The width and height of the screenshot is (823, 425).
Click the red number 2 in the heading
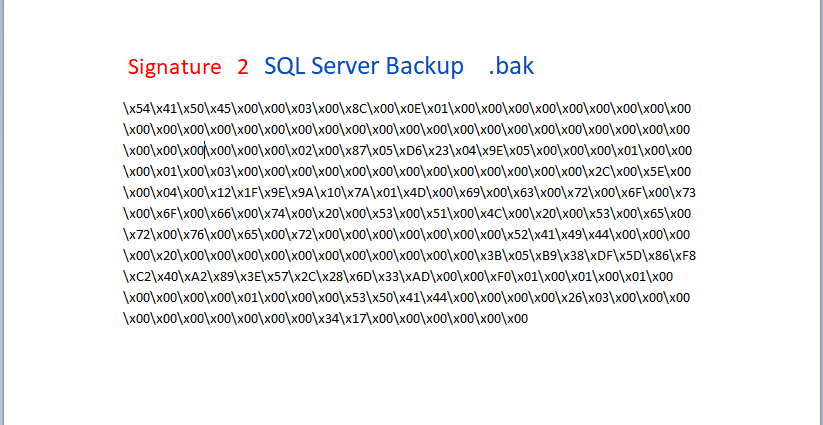pyautogui.click(x=242, y=67)
